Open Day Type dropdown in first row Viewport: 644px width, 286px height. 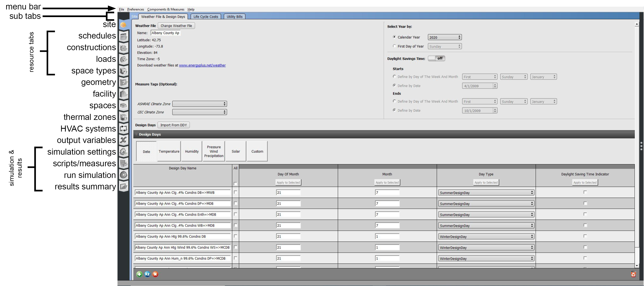(x=486, y=193)
